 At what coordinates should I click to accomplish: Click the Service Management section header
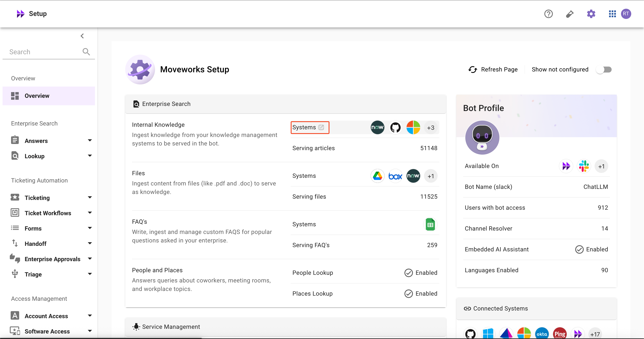286,327
